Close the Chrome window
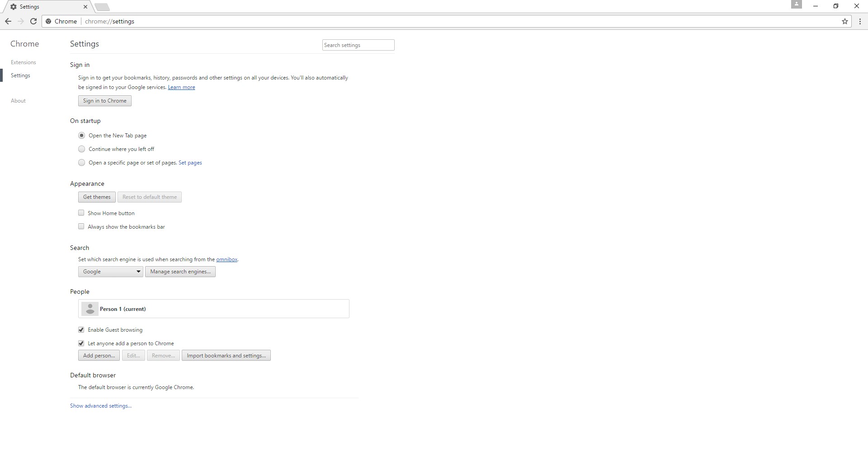This screenshot has width=868, height=470. click(857, 6)
